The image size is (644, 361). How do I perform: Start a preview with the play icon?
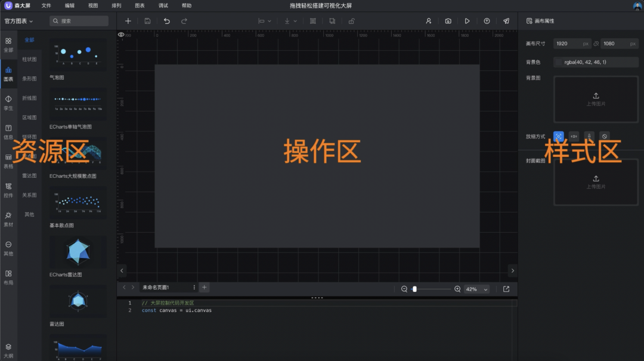tap(467, 20)
